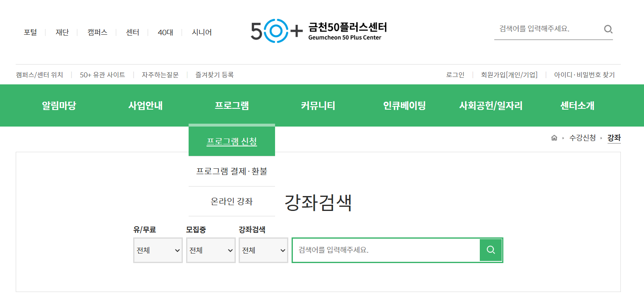Visit the 캠퍼스/센터 위치 link
The width and height of the screenshot is (644, 304).
(x=39, y=75)
